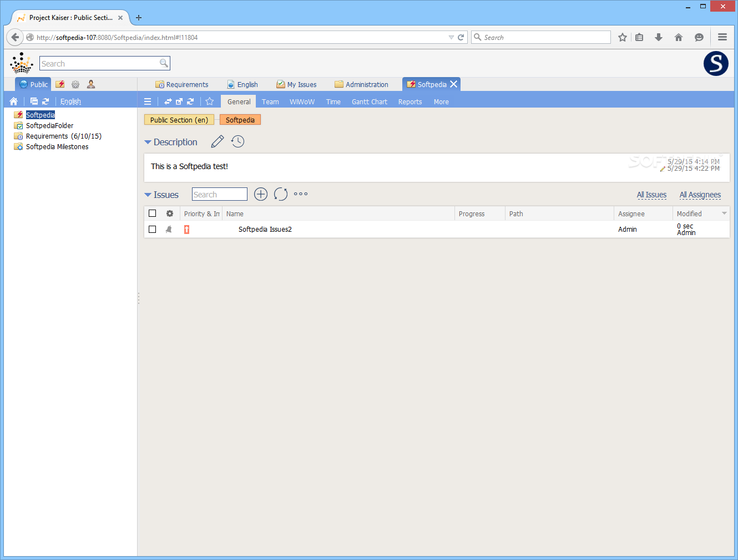Screen dimensions: 738x560
Task: Toggle select-all issues checkbox in header
Action: (x=153, y=213)
